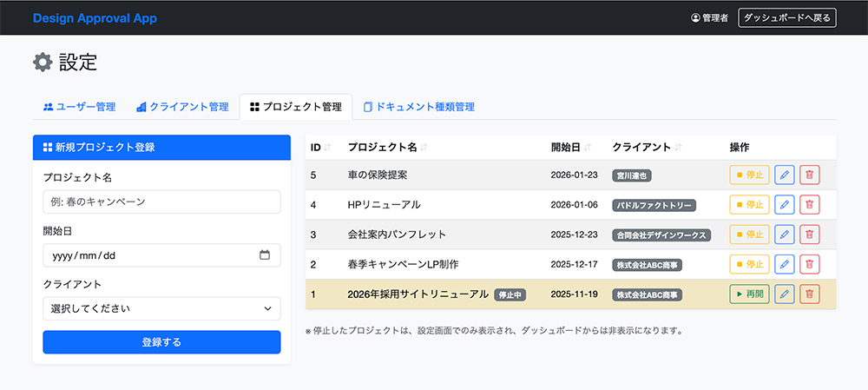Click ダッシュボードへ戻る button

point(787,17)
